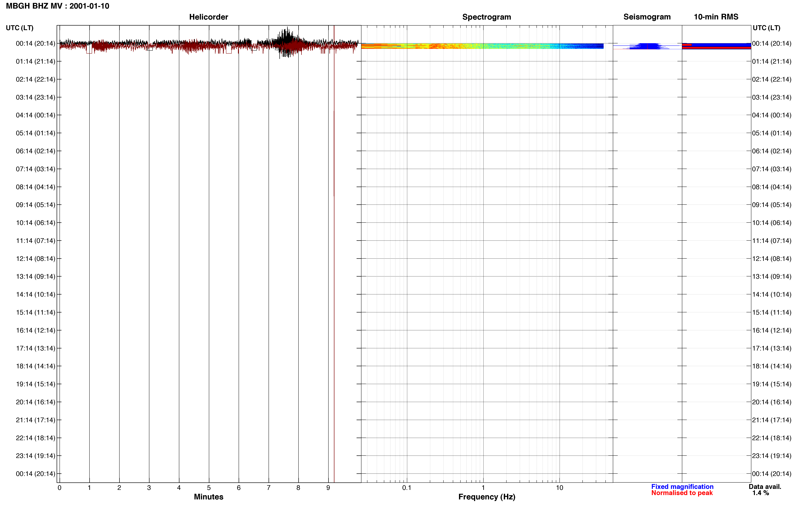Image resolution: width=812 pixels, height=508 pixels.
Task: Click 07:14 (03:14) on the left time axis
Action: tap(35, 169)
